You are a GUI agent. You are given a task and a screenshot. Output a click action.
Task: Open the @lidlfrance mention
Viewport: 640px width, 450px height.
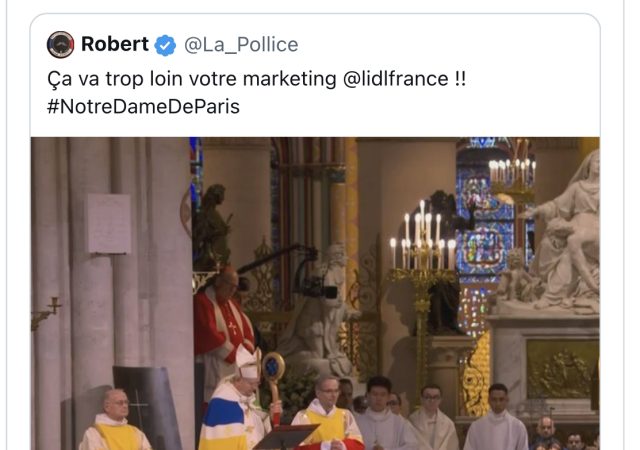[396, 78]
